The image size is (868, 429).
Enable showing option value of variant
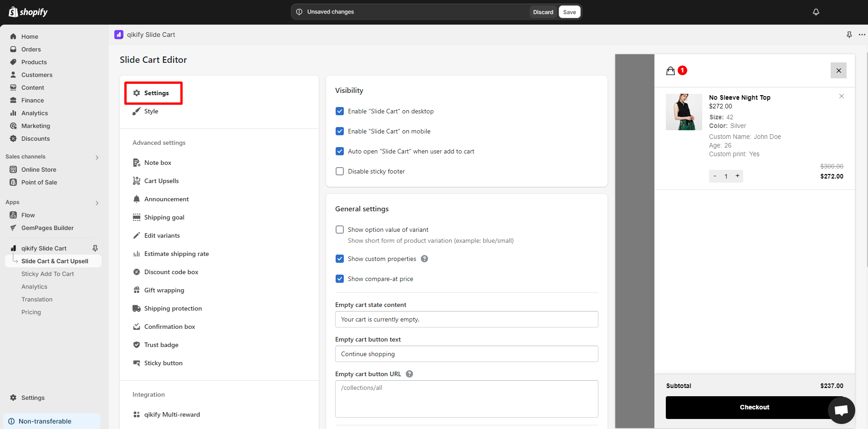pyautogui.click(x=340, y=230)
